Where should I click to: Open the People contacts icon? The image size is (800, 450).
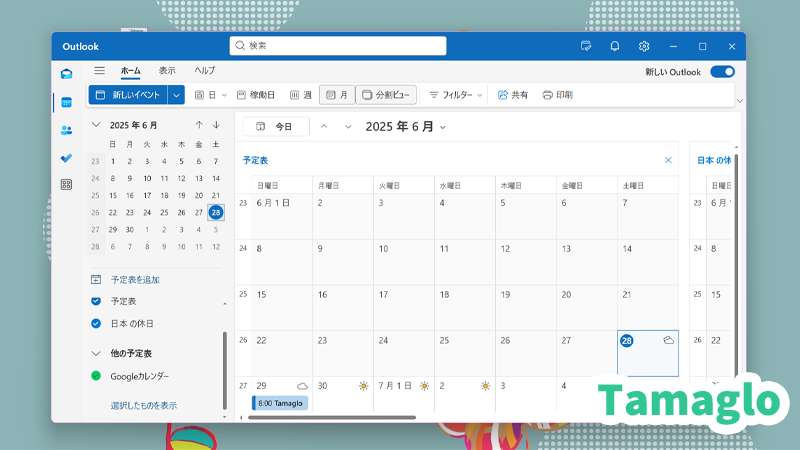(x=66, y=131)
